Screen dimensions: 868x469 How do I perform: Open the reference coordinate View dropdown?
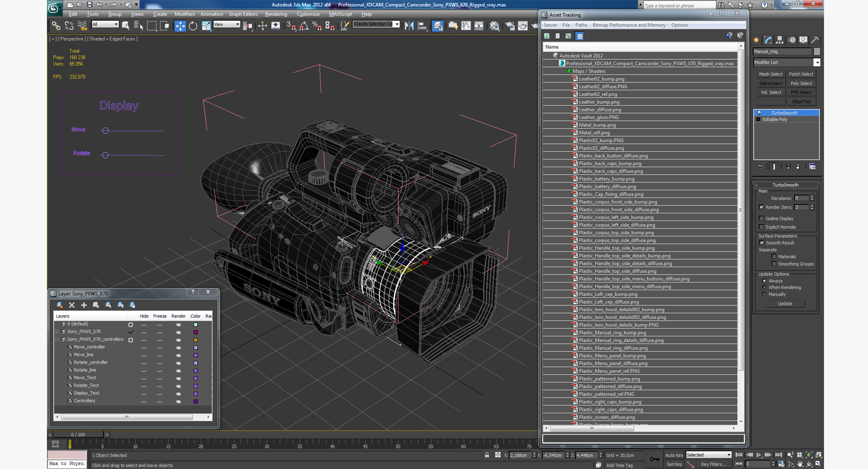[x=237, y=24]
